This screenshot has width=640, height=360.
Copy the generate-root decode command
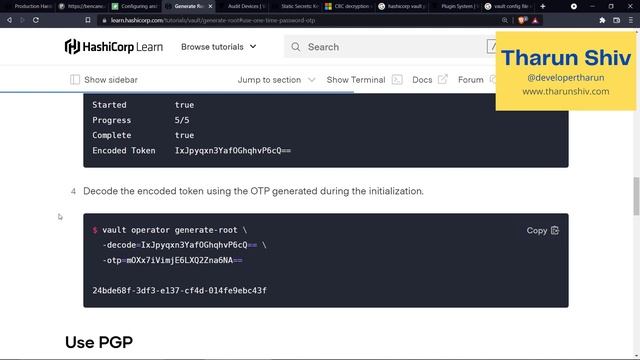542,231
